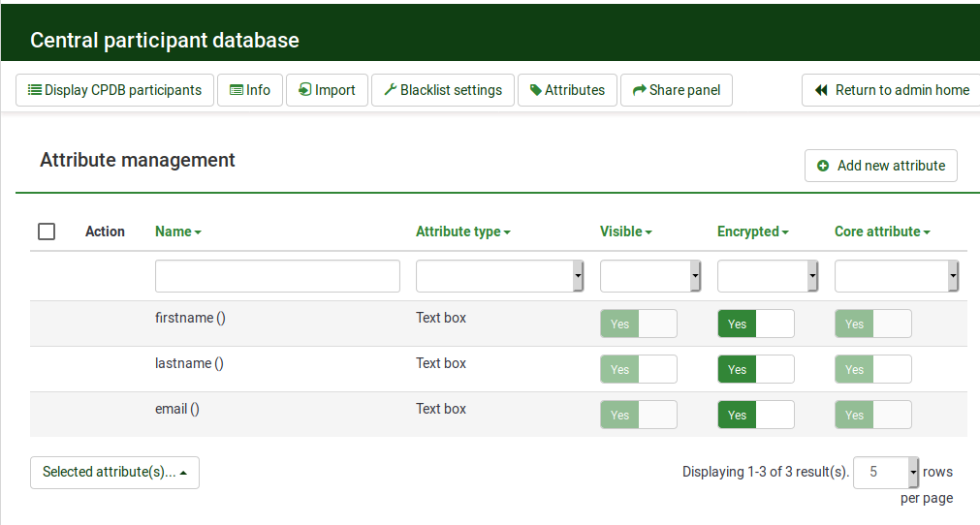Click the Share panel arrow icon
The height and width of the screenshot is (525, 980).
click(x=639, y=90)
